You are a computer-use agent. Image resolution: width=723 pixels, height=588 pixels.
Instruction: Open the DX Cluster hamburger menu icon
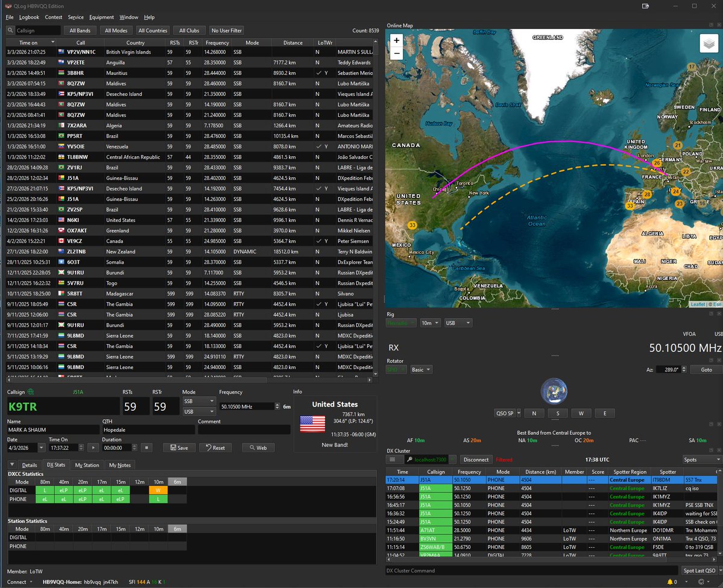tap(393, 460)
